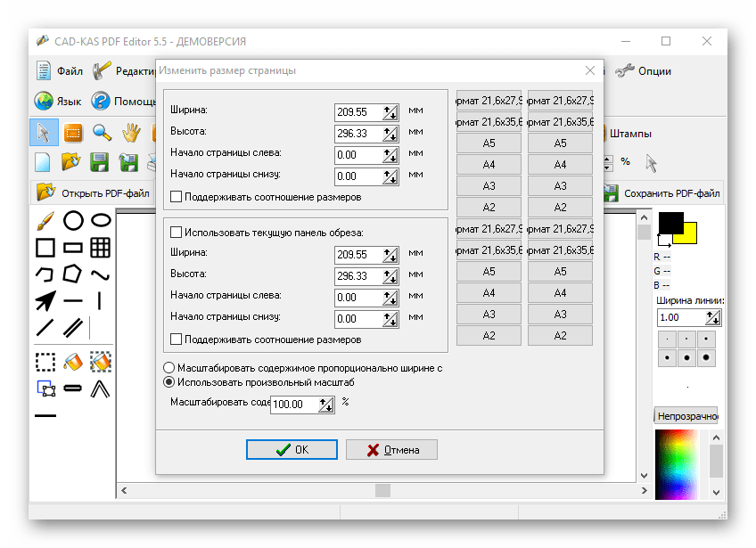The height and width of the screenshot is (548, 756).
Task: Click 'Сохранить PDF-файл' button
Action: point(662,192)
